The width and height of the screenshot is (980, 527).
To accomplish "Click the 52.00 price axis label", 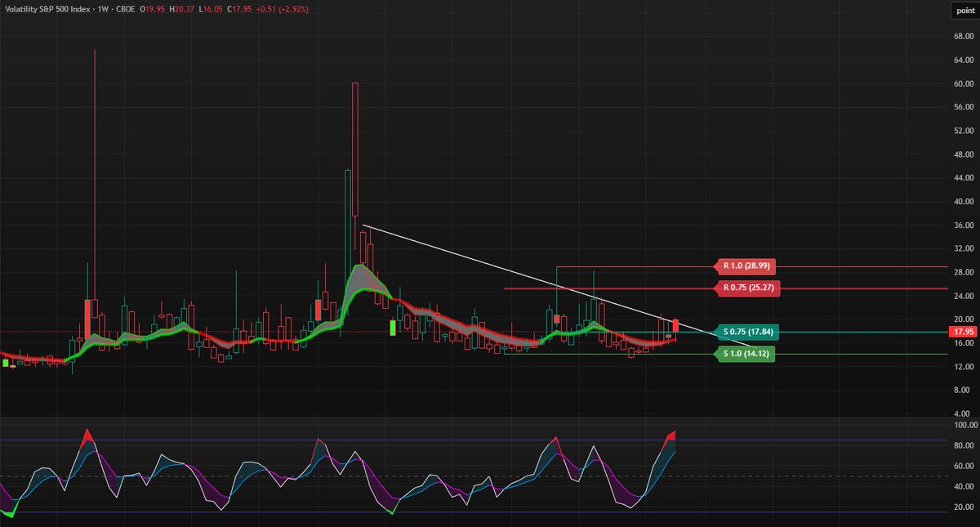I will tap(962, 131).
